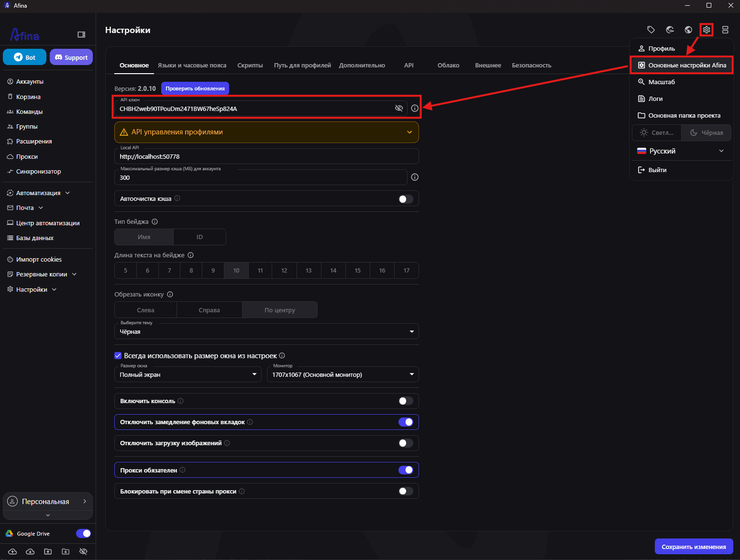Open the Русский language dropdown
Image resolution: width=740 pixels, height=560 pixels.
click(681, 151)
